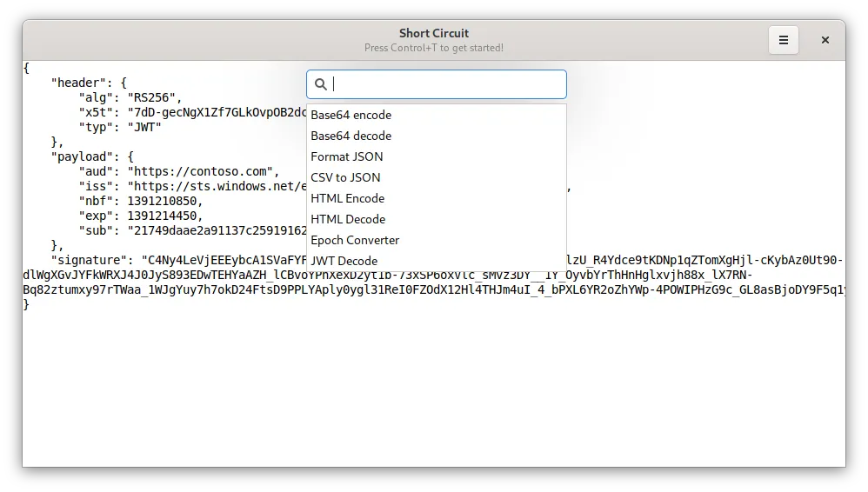Click the Short Circuit window title
The width and height of the screenshot is (868, 492).
[x=434, y=33]
